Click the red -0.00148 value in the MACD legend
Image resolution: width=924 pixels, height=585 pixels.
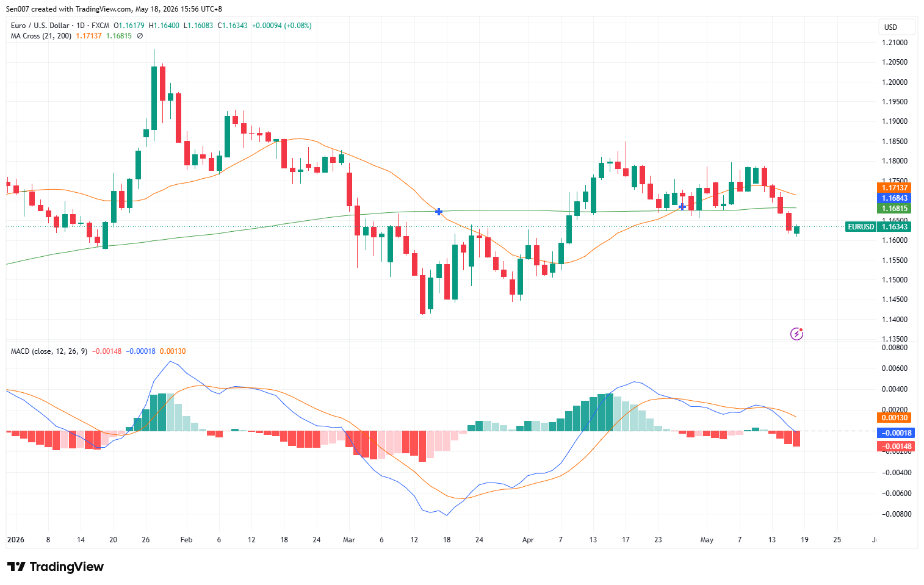[x=107, y=351]
